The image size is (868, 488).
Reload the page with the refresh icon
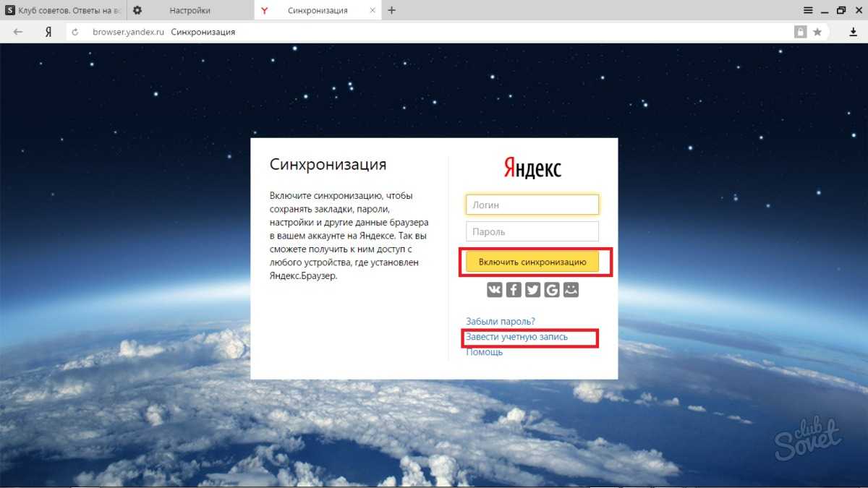coord(75,32)
